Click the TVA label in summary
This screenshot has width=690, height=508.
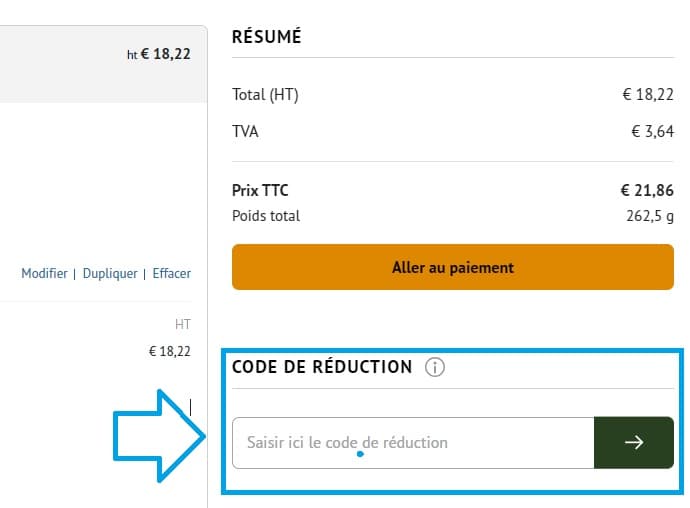(245, 130)
